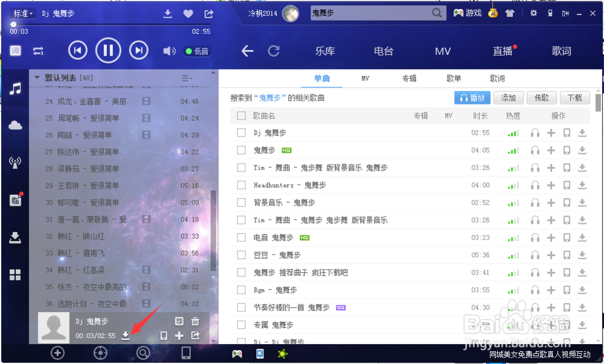Share the current song from top bar
This screenshot has width=604, height=364.
(x=209, y=14)
